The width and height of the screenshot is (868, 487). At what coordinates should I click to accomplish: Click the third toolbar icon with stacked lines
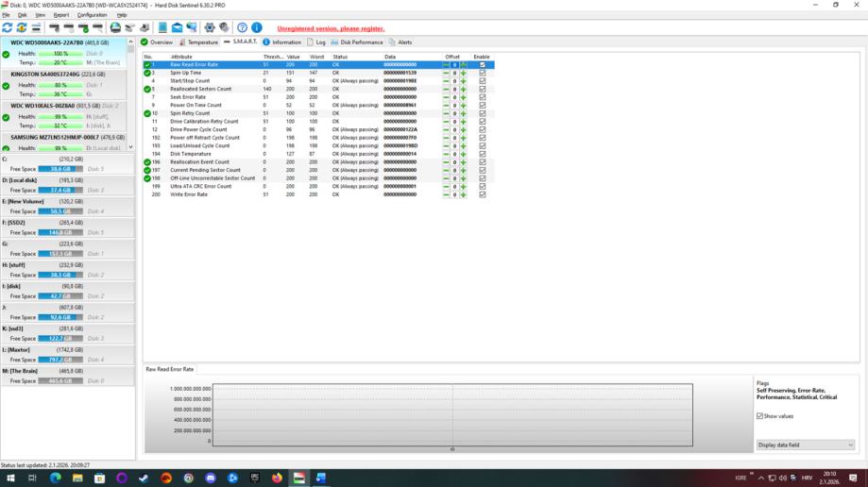pyautogui.click(x=36, y=27)
